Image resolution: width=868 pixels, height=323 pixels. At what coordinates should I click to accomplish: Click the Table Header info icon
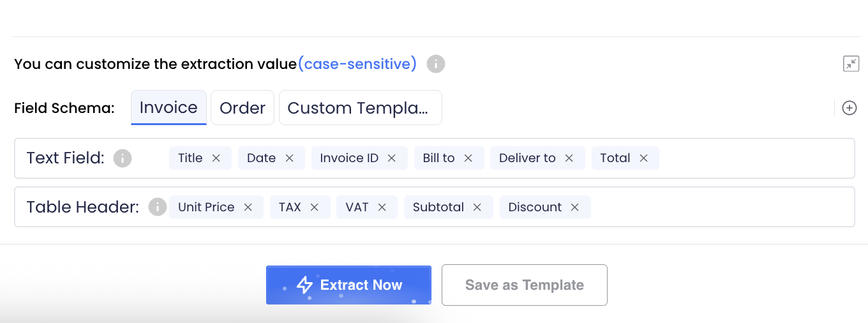pos(158,207)
